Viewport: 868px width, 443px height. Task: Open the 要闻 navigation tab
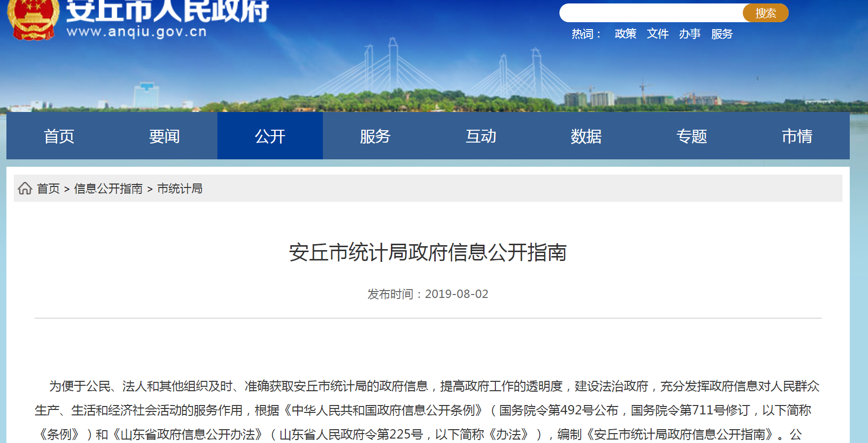(165, 136)
